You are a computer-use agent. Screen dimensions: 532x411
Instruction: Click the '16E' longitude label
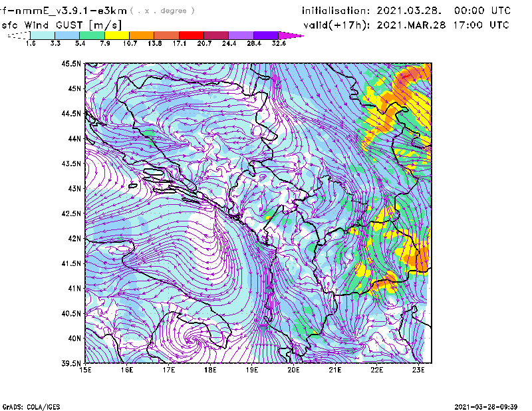[127, 370]
